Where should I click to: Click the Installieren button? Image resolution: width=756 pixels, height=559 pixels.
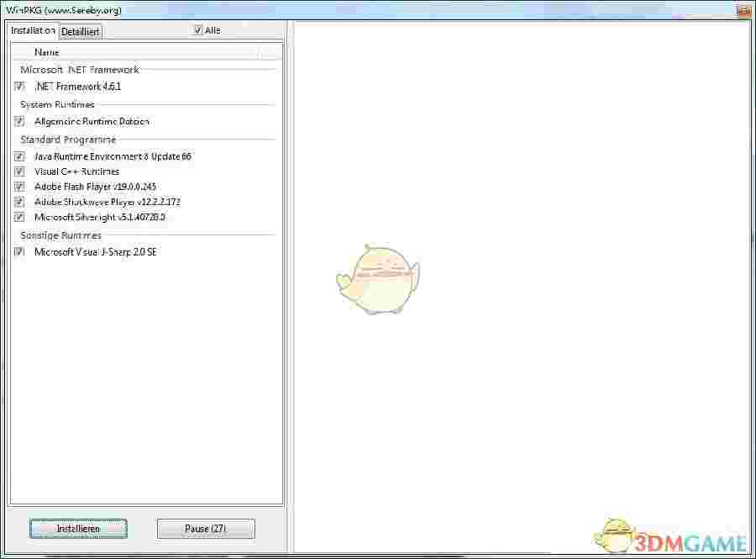(x=78, y=529)
